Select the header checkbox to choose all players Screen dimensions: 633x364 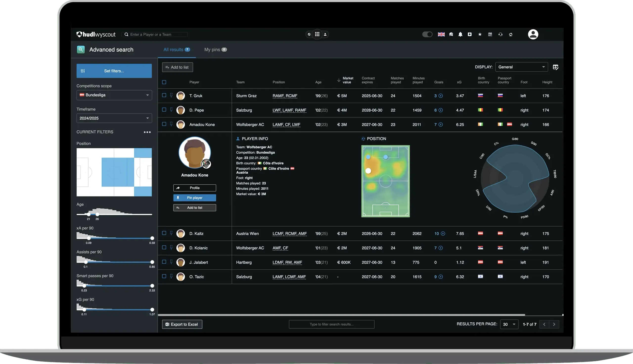(164, 82)
